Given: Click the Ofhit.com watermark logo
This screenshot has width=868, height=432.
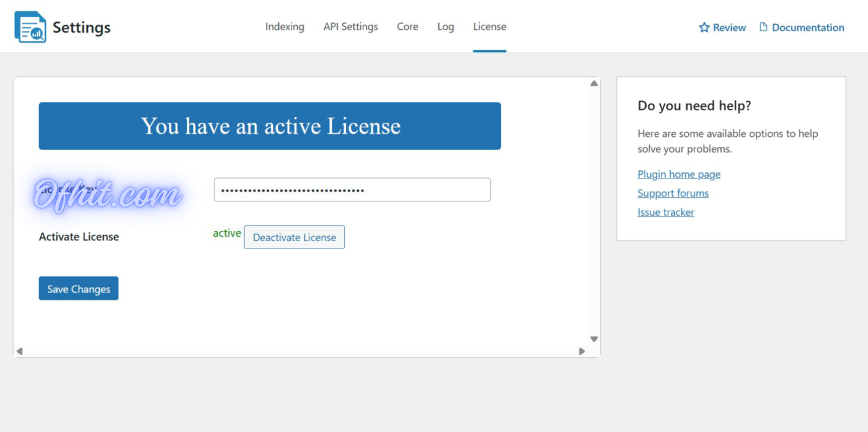Looking at the screenshot, I should pyautogui.click(x=107, y=195).
